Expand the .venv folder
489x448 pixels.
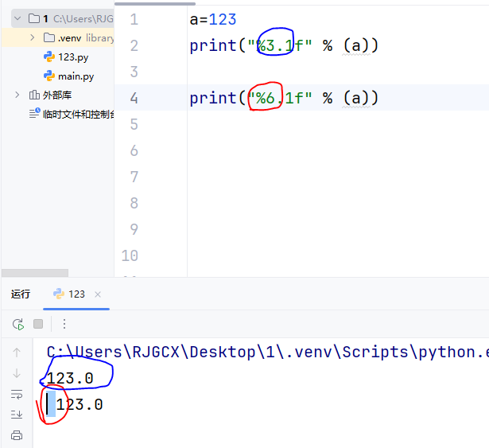pos(32,37)
